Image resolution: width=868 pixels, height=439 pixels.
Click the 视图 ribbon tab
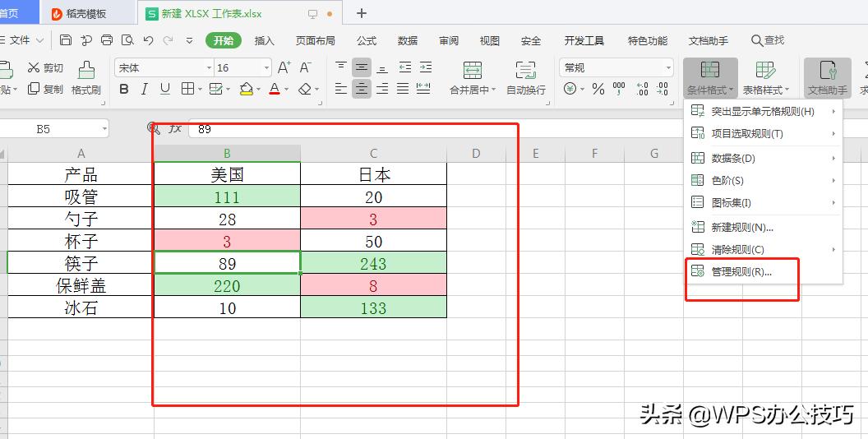pyautogui.click(x=489, y=40)
